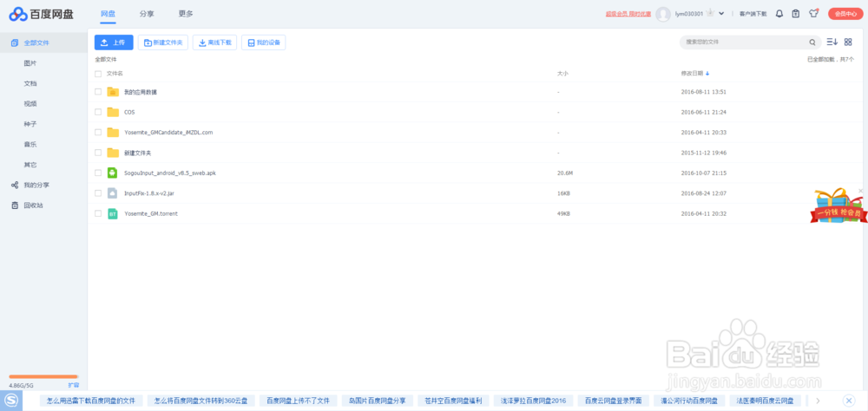
Task: Click the 离线下载 button
Action: pos(214,42)
